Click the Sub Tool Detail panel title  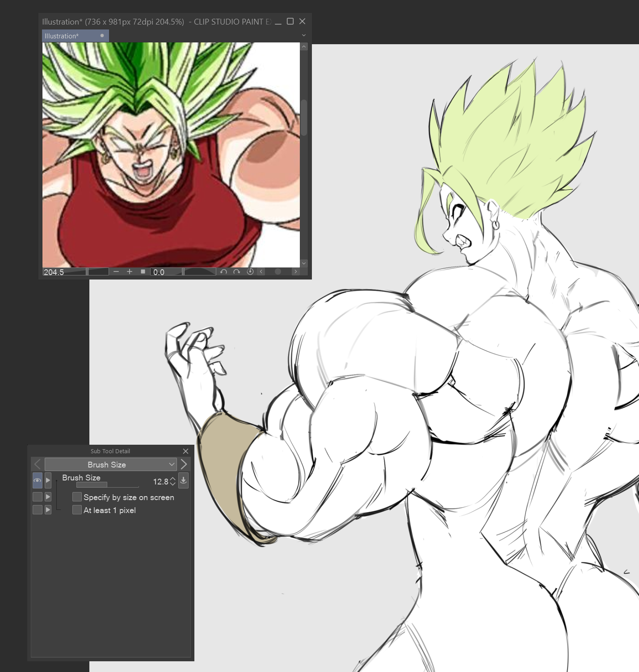click(110, 451)
